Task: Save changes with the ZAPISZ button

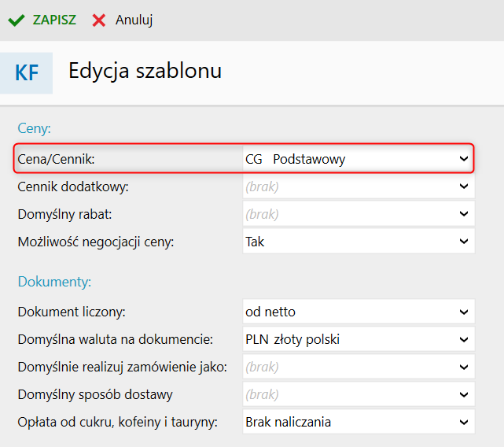Action: click(x=42, y=20)
